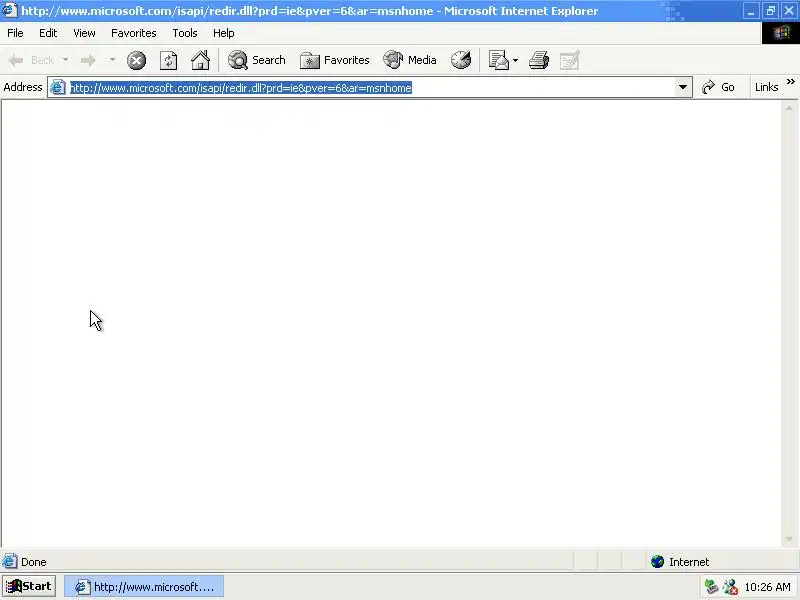The width and height of the screenshot is (800, 600).
Task: Click the 10:26 AM clock
Action: click(767, 587)
